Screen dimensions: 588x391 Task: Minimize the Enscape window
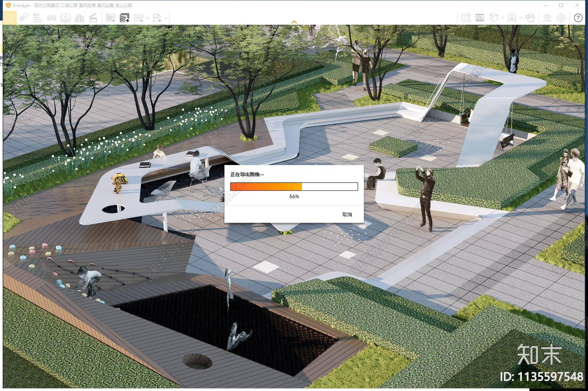(x=545, y=5)
